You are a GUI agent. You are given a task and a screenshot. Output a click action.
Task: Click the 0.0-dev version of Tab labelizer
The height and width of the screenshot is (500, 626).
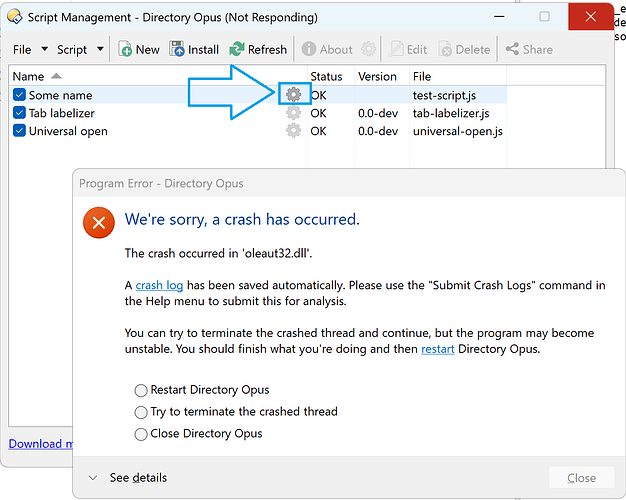(x=378, y=113)
